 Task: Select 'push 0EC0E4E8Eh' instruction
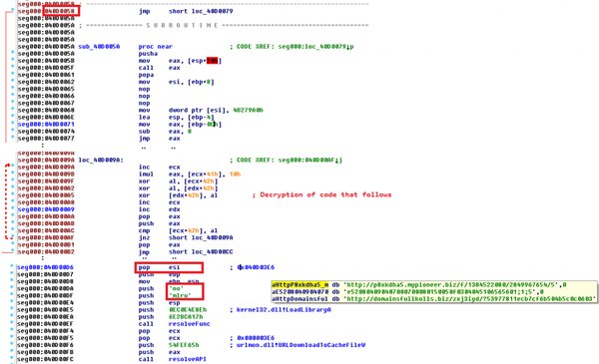[173, 310]
